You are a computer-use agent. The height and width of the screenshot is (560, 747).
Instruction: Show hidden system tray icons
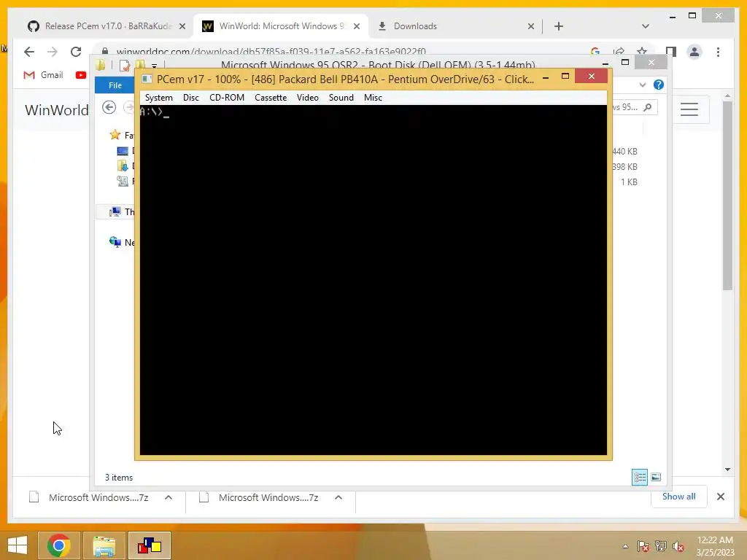click(625, 546)
